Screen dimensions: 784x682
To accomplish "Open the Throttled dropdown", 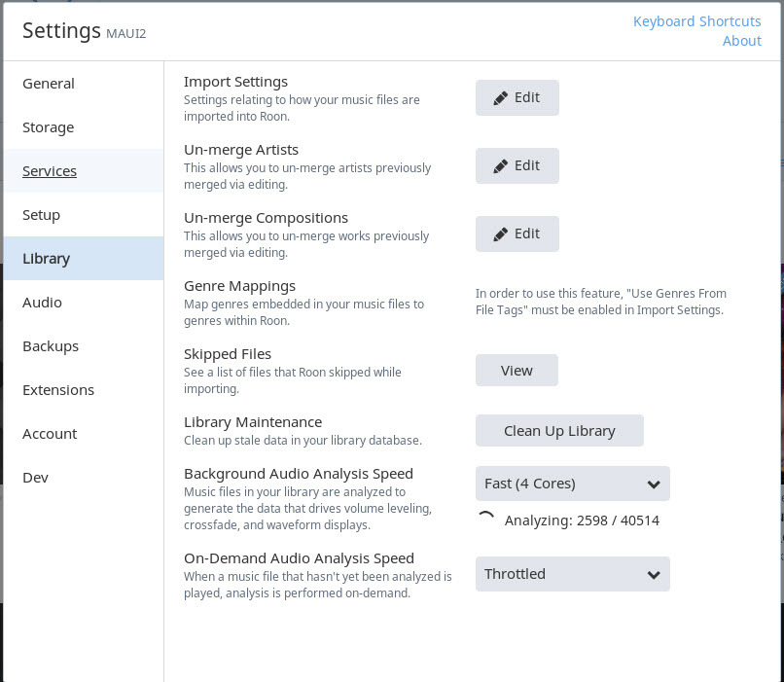I will [x=573, y=574].
